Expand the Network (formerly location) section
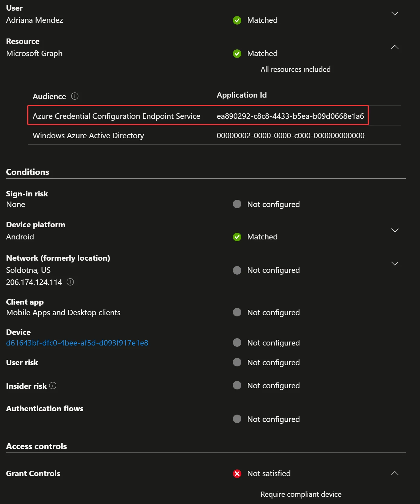Viewport: 420px width, 504px height. pyautogui.click(x=395, y=264)
